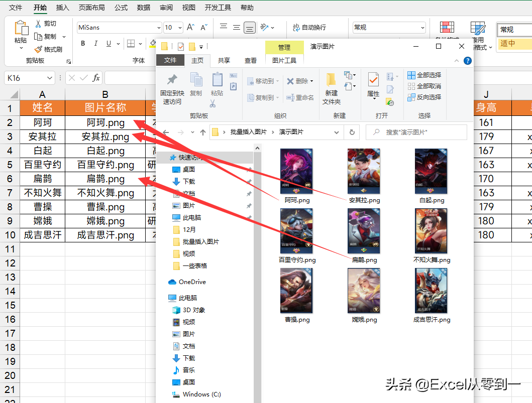Click the Format Painter brush in Excel

tap(38, 50)
